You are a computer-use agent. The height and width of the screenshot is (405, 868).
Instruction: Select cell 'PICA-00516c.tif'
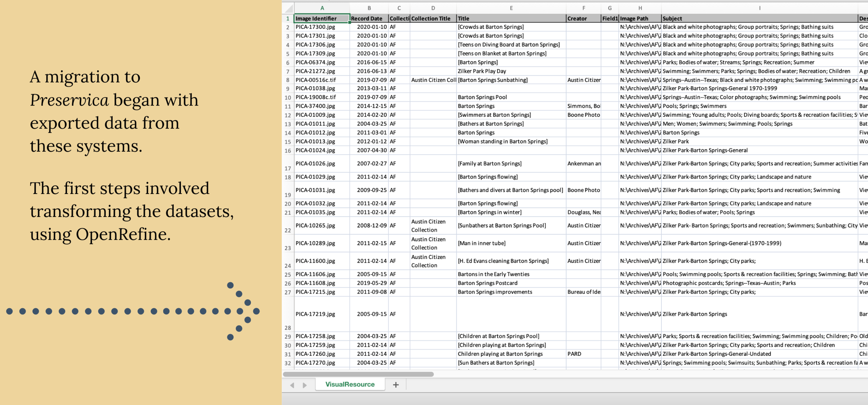pyautogui.click(x=322, y=80)
